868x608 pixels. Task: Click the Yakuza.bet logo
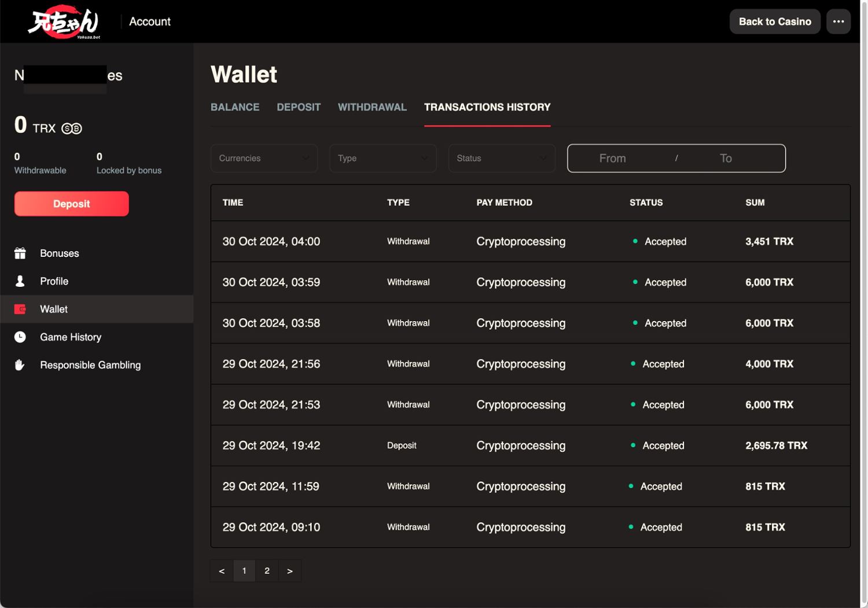(x=64, y=22)
